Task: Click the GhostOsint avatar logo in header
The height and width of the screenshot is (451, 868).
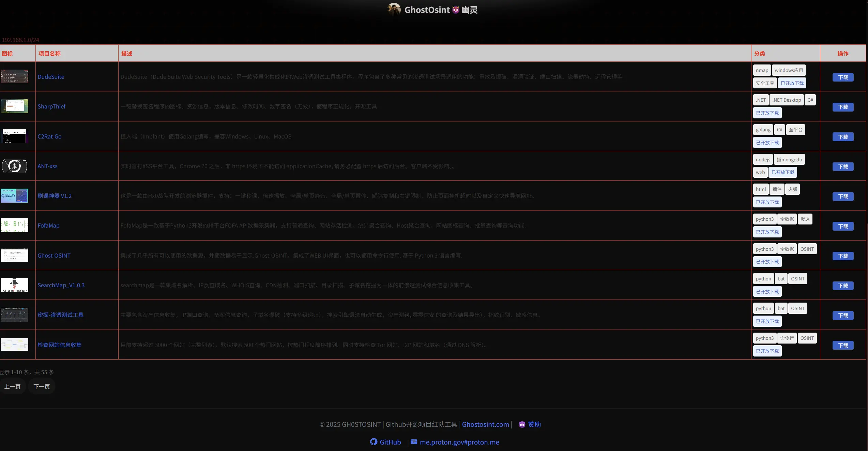Action: 394,10
